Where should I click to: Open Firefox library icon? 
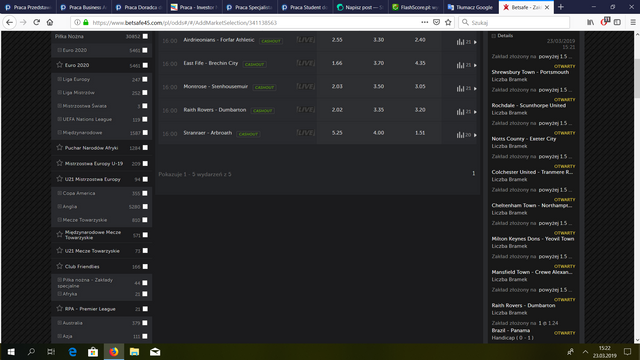pyautogui.click(x=591, y=22)
